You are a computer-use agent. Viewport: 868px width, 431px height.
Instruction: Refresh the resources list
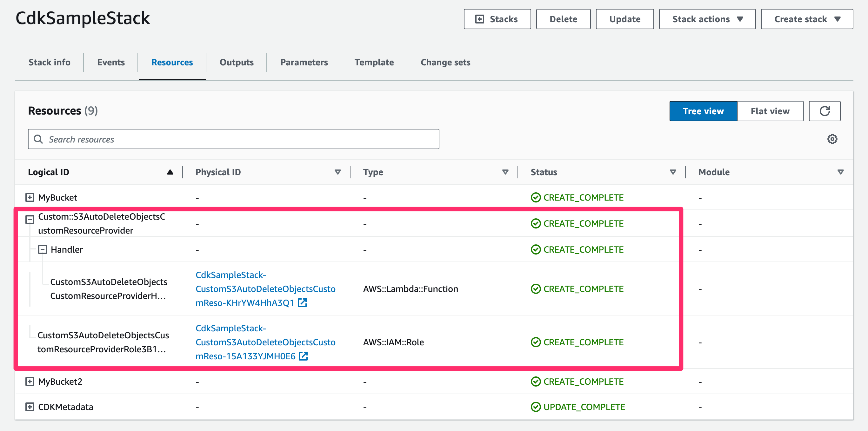(x=825, y=111)
